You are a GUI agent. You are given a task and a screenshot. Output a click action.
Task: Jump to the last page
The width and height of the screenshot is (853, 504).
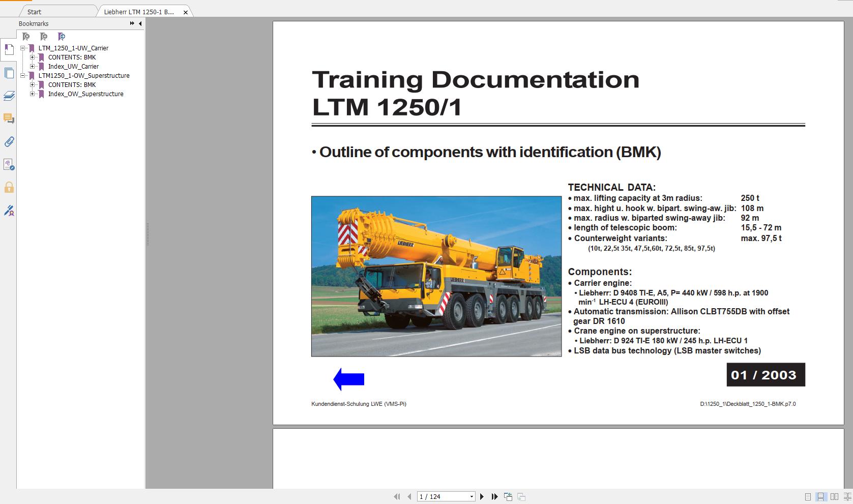pyautogui.click(x=494, y=496)
